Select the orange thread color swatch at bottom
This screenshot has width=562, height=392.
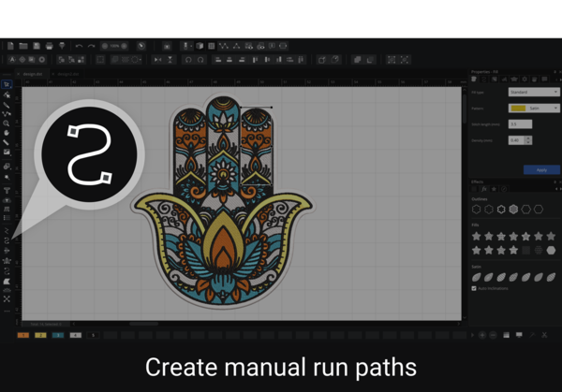pos(23,334)
